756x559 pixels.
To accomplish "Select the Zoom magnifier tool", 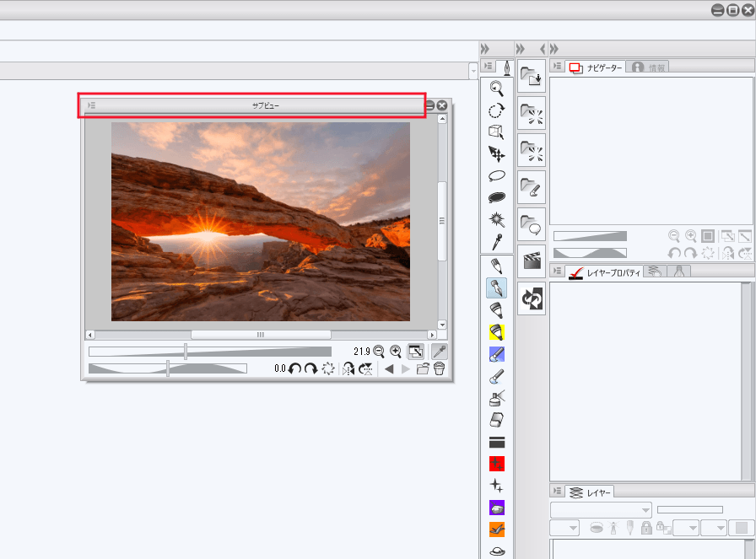I will [x=497, y=87].
